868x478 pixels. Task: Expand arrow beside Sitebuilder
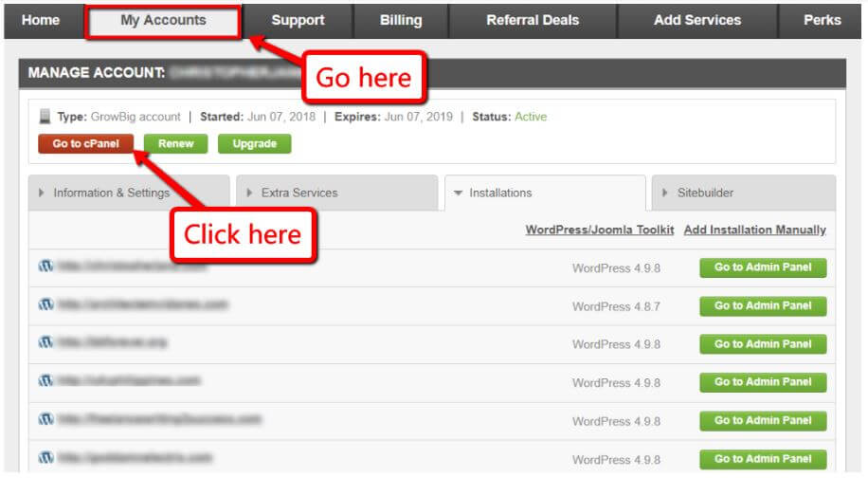coord(665,193)
